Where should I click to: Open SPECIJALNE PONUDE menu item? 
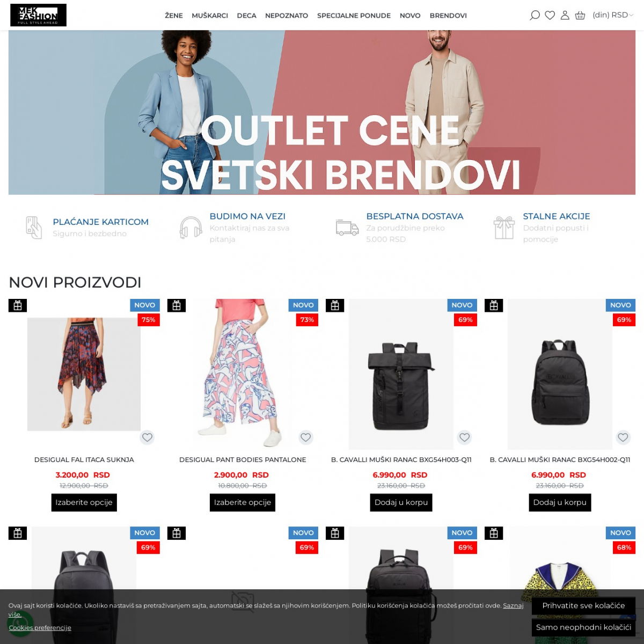pos(354,16)
